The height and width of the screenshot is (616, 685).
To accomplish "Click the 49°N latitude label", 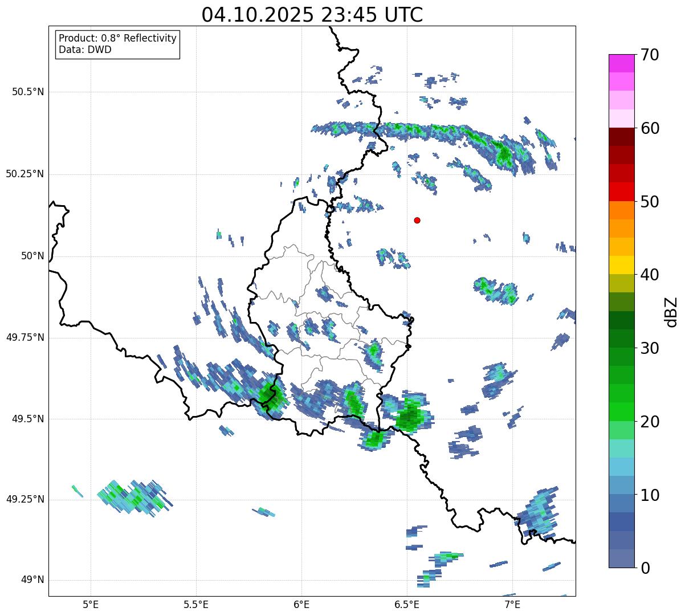I will pos(32,580).
